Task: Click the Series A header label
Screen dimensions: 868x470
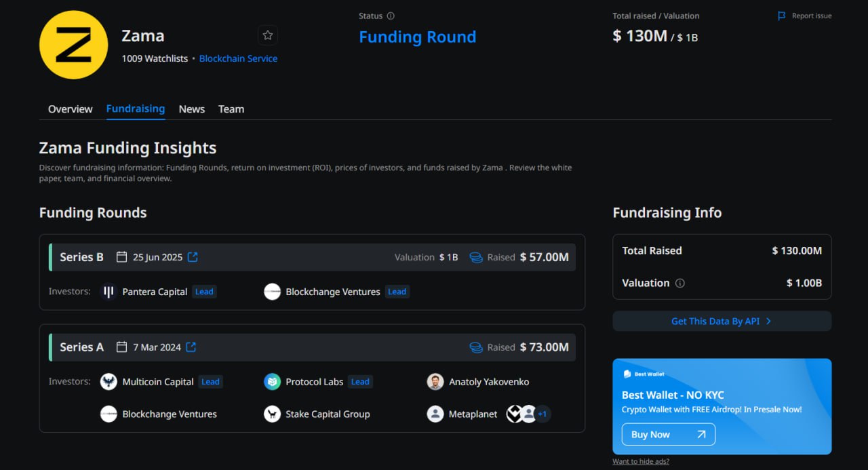Action: pyautogui.click(x=81, y=347)
